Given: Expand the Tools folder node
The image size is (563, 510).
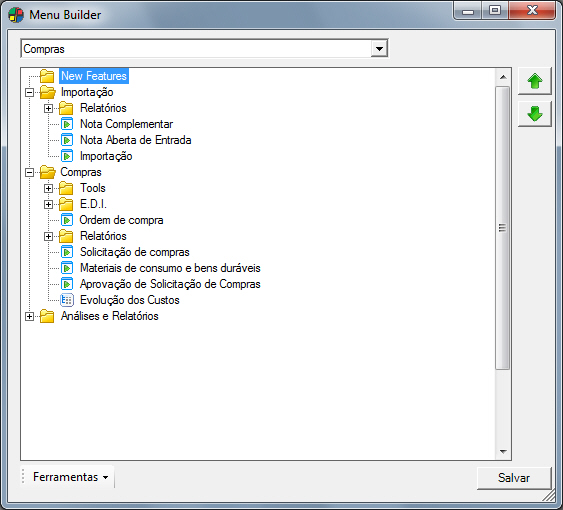Looking at the screenshot, I should pos(48,188).
